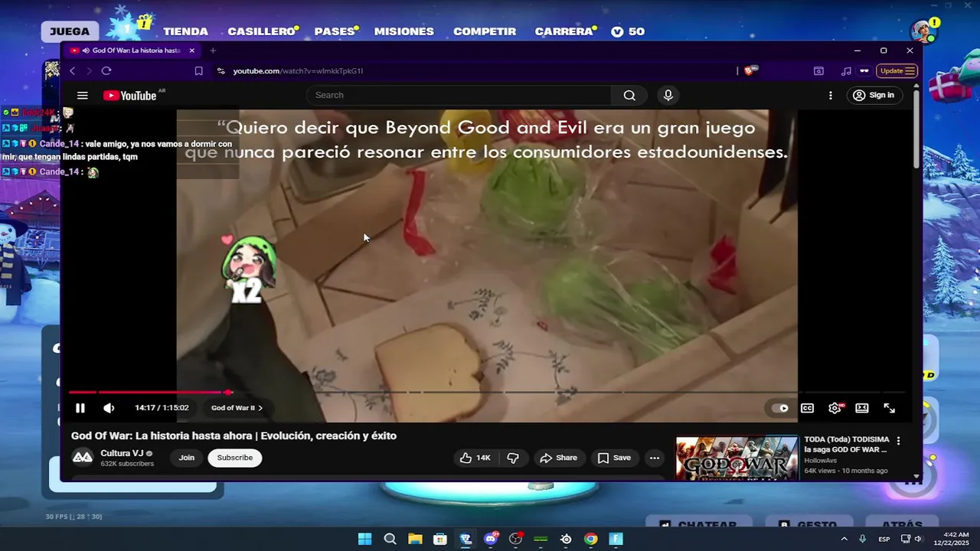This screenshot has height=551, width=980.
Task: Open YouTube settings three-dot menu
Action: pos(831,96)
